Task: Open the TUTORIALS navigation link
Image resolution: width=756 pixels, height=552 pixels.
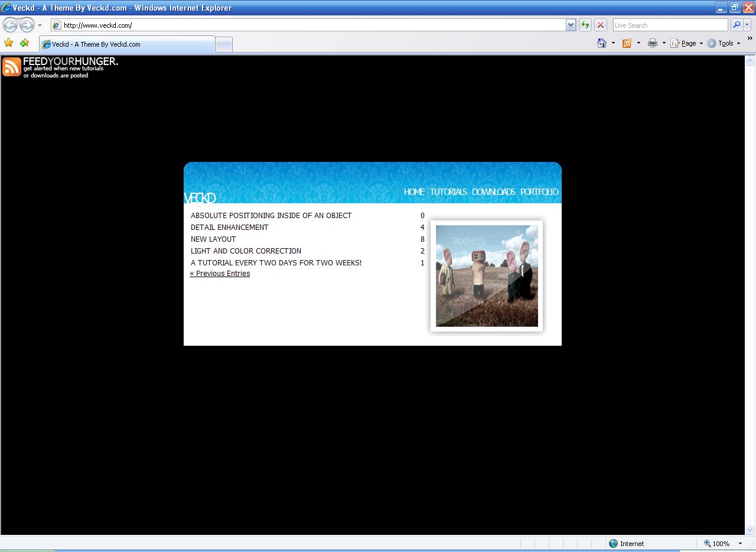Action: (448, 191)
